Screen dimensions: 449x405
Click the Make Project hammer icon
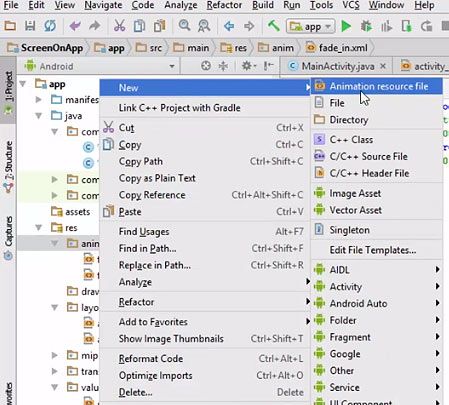[273, 26]
